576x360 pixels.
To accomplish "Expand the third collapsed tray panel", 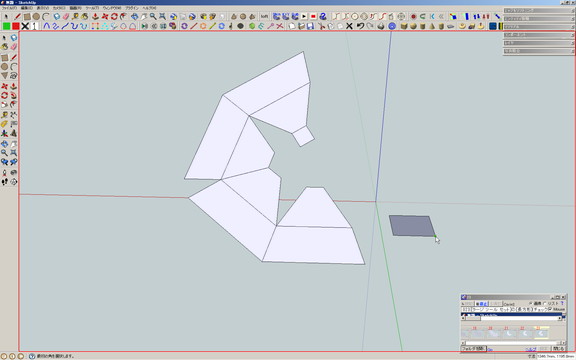I will 539,27.
